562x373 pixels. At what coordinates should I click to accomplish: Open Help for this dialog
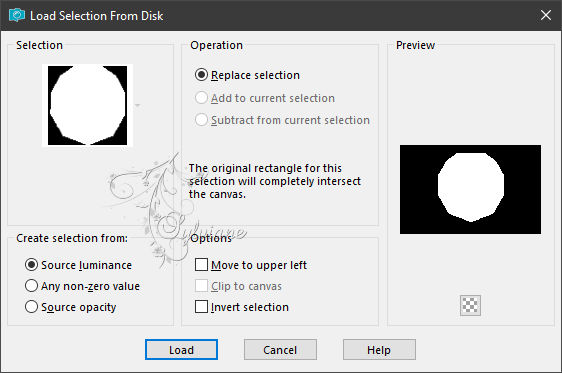coord(379,349)
